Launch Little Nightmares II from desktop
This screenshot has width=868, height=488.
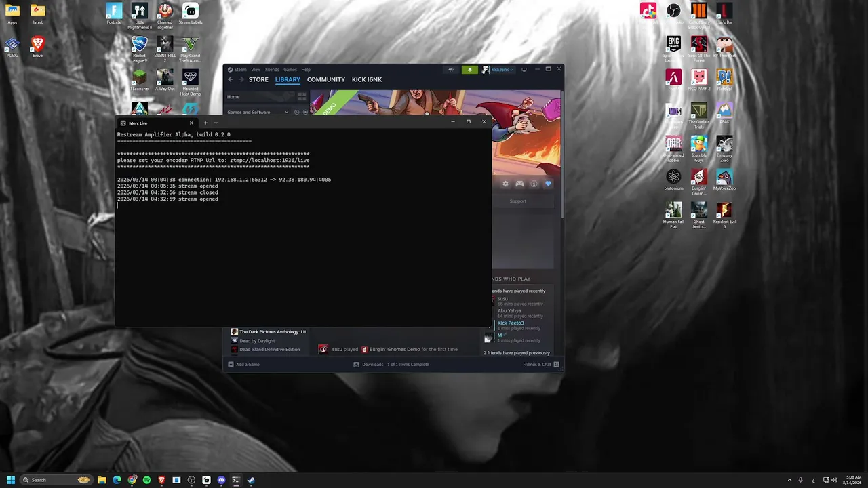140,16
